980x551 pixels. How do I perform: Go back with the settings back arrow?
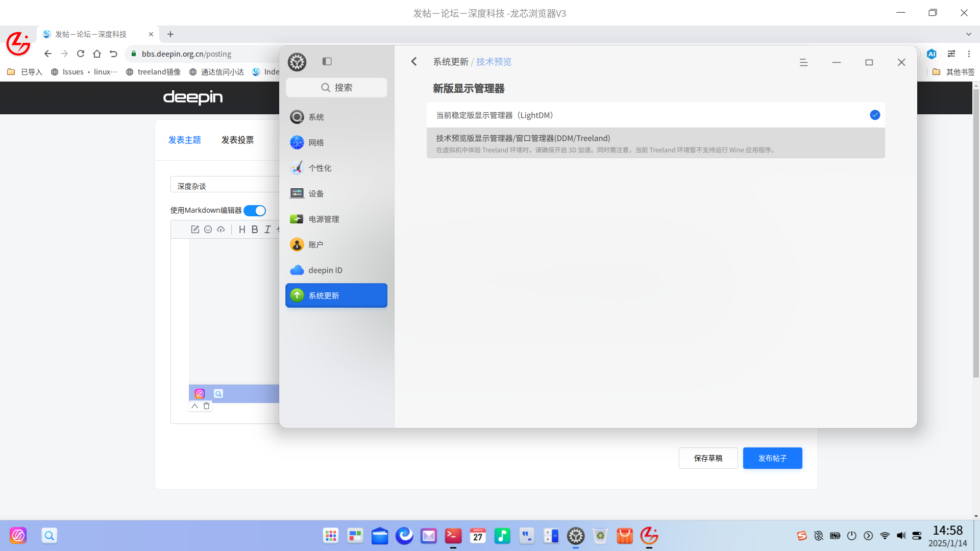tap(414, 61)
